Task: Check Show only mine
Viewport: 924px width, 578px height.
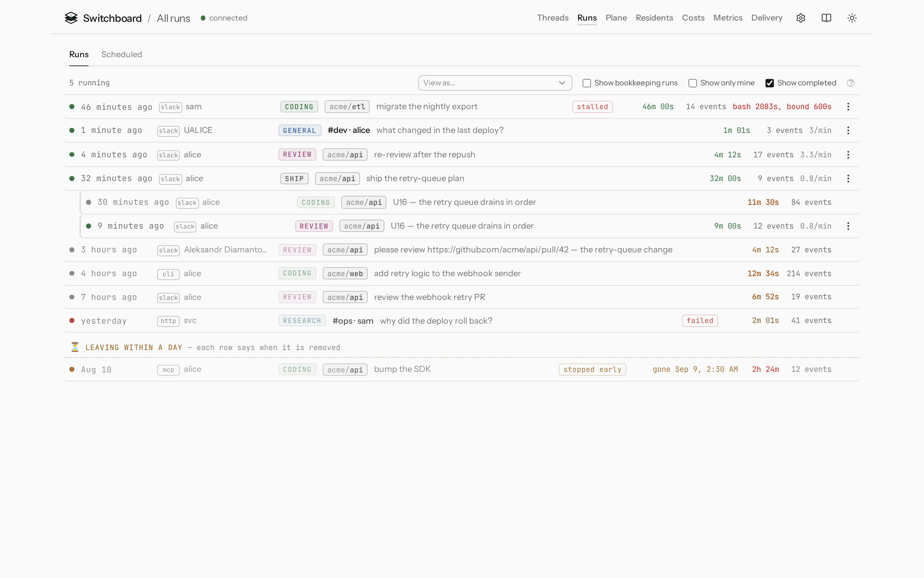Action: [x=693, y=83]
